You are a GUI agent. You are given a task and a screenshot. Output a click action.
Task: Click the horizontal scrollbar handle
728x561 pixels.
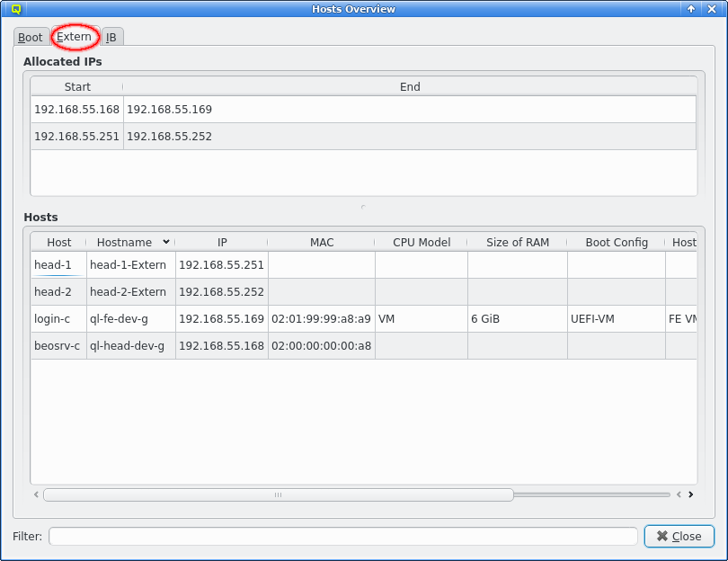coord(278,494)
